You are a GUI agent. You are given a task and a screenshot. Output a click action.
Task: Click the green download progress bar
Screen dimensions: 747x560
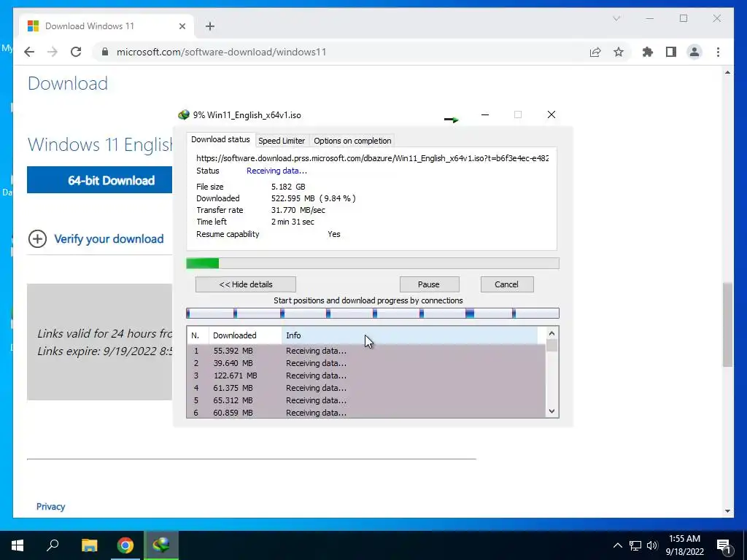[373, 263]
